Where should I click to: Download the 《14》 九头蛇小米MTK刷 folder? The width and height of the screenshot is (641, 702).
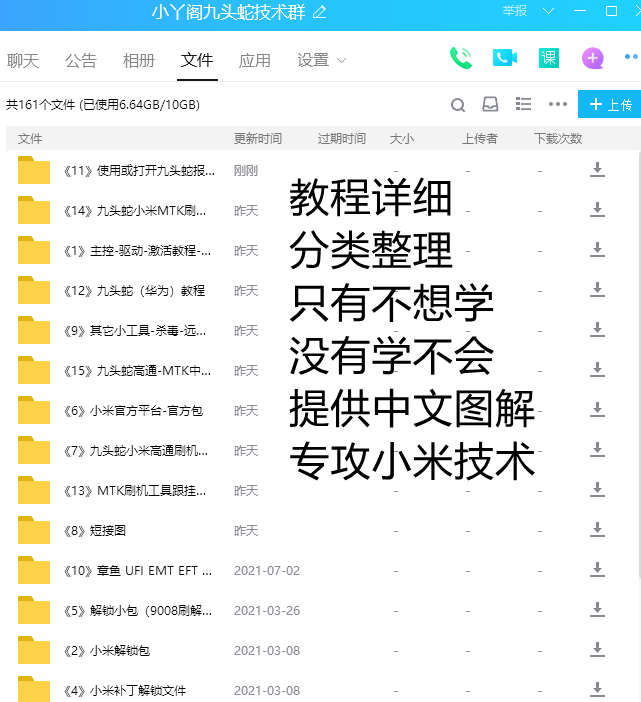click(597, 210)
